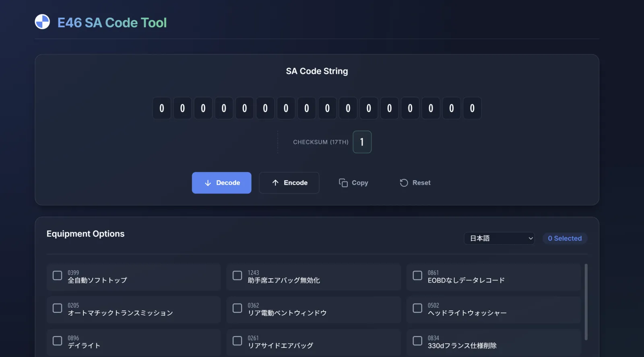Click the code number 0834 text
The image size is (644, 357).
click(433, 338)
